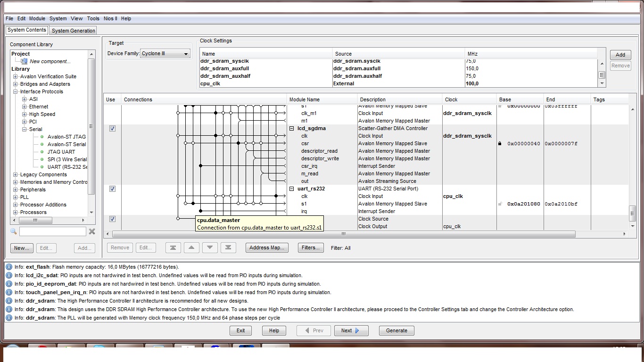644x362 pixels.
Task: Toggle the Use checkbox for lcd_sgdma
Action: pyautogui.click(x=112, y=128)
